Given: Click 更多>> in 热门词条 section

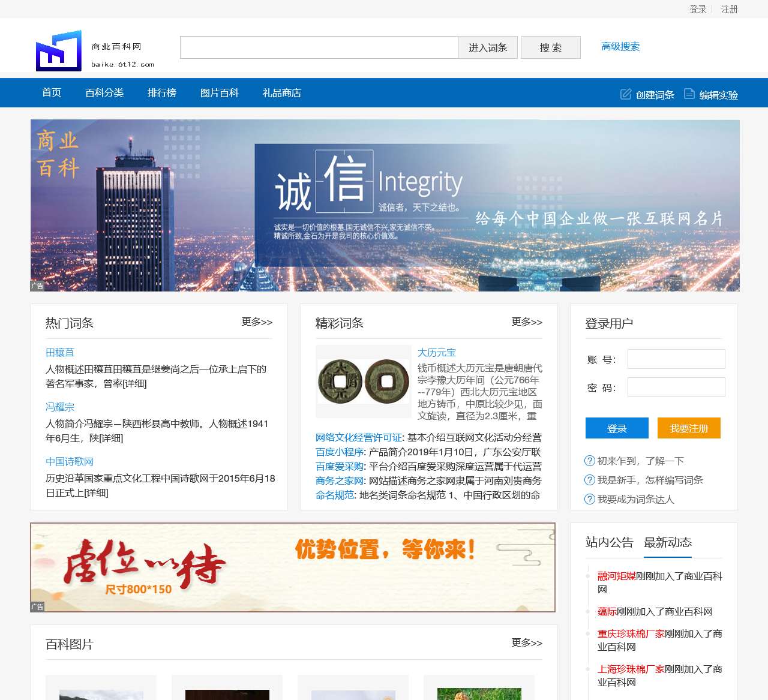Looking at the screenshot, I should (x=257, y=322).
